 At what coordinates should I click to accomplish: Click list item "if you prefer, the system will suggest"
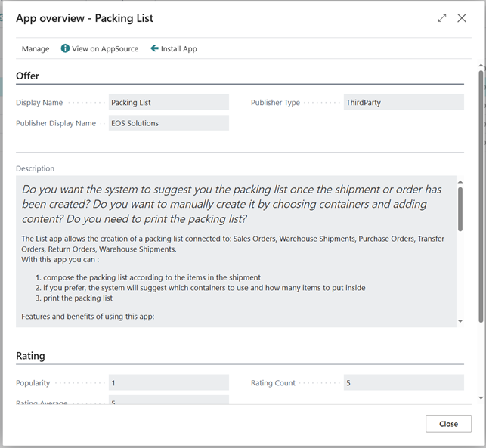[204, 288]
